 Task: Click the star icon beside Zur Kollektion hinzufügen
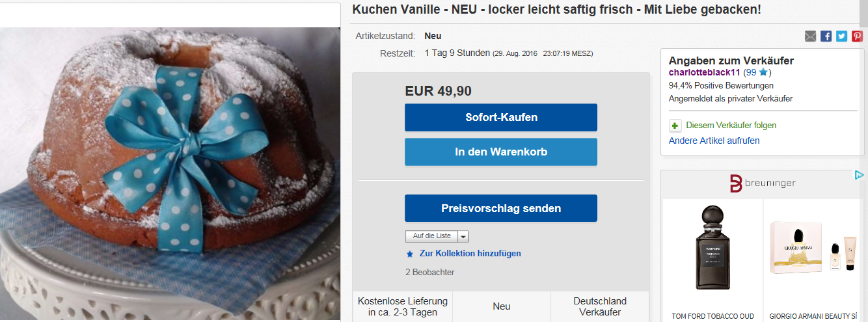[410, 254]
